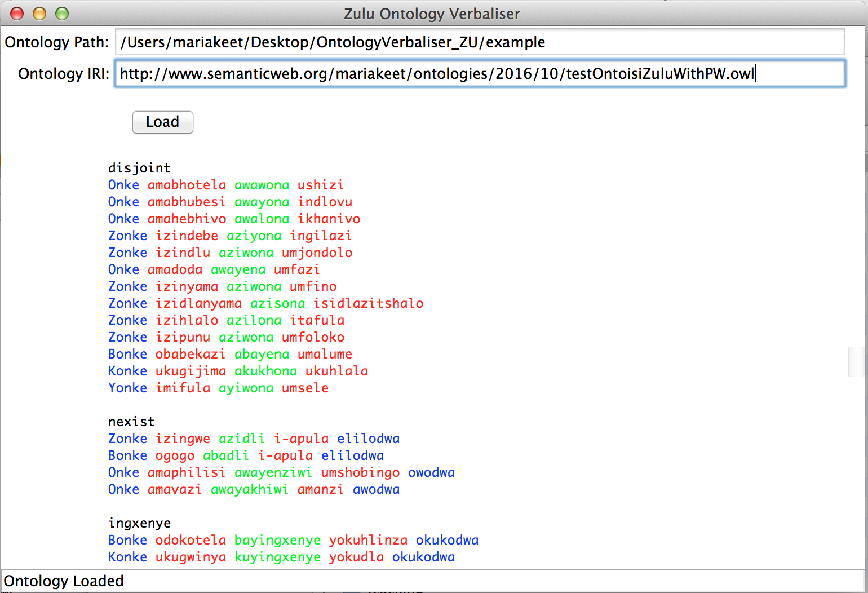Click the 'ingxenye' section heading

pos(139,524)
